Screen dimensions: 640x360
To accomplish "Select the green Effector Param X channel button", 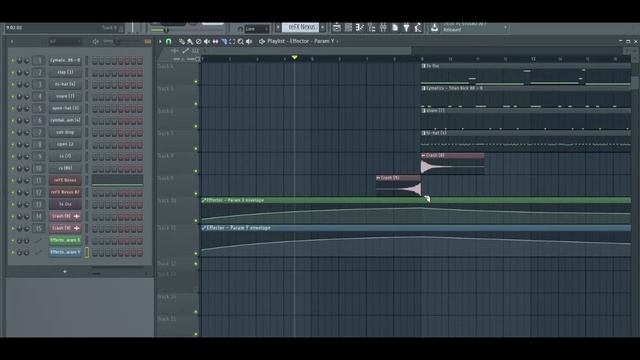I will (x=65, y=240).
